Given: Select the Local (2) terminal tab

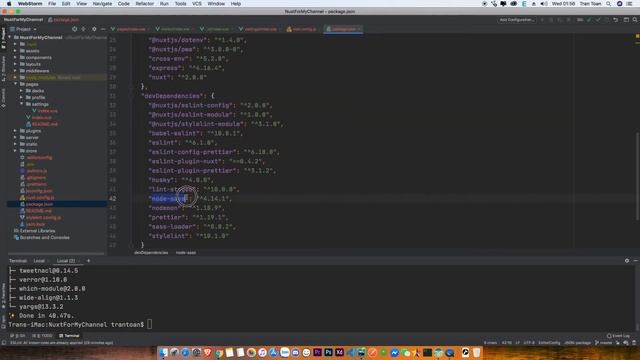Looking at the screenshot, I should (67, 261).
